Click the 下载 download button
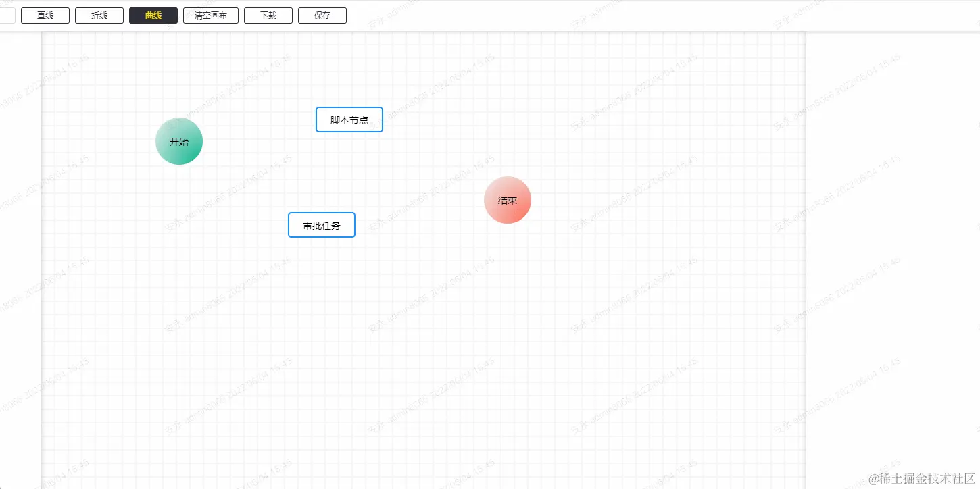980x489 pixels. pyautogui.click(x=268, y=16)
